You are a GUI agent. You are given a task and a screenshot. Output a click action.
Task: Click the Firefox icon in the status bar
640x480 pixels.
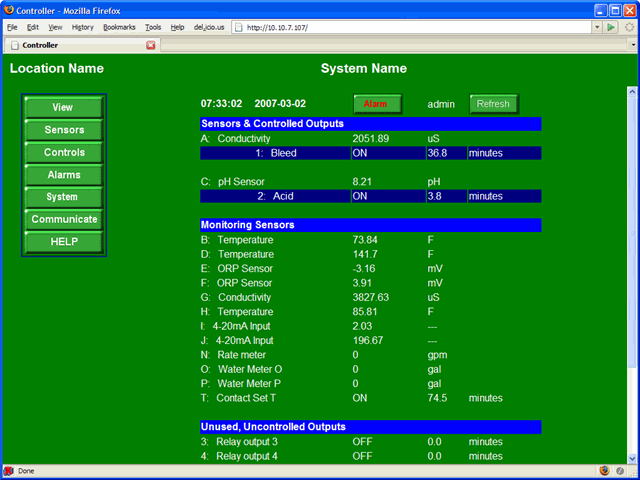click(604, 470)
